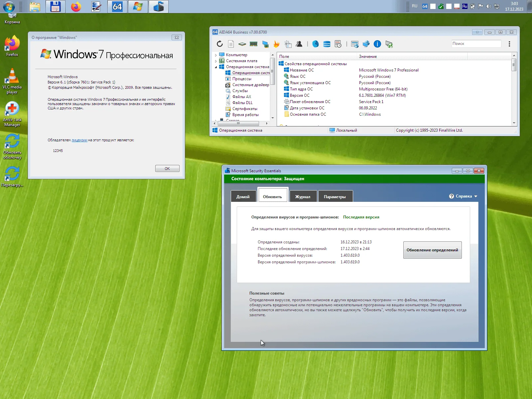The image size is (532, 399).
Task: Click the Поиск search field in AIDA64
Action: pyautogui.click(x=476, y=44)
